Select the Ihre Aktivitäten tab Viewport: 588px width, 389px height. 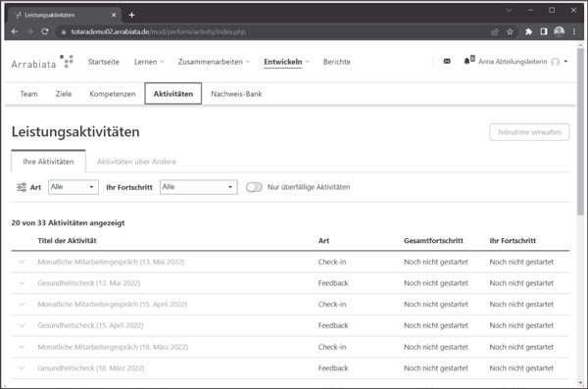[x=48, y=162]
